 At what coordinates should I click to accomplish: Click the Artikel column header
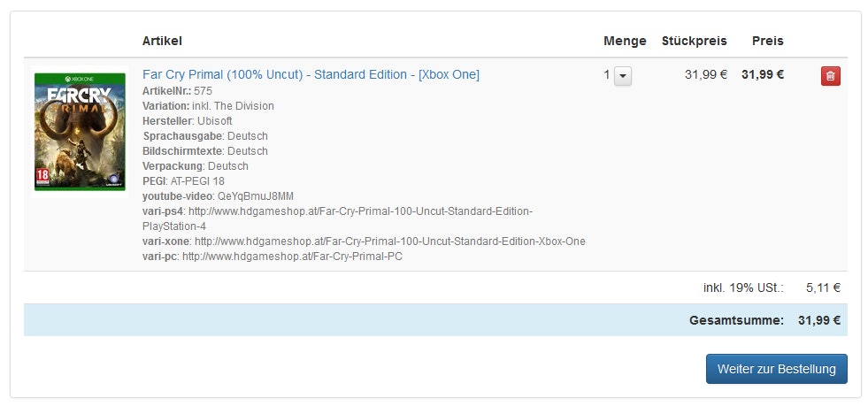pyautogui.click(x=162, y=41)
